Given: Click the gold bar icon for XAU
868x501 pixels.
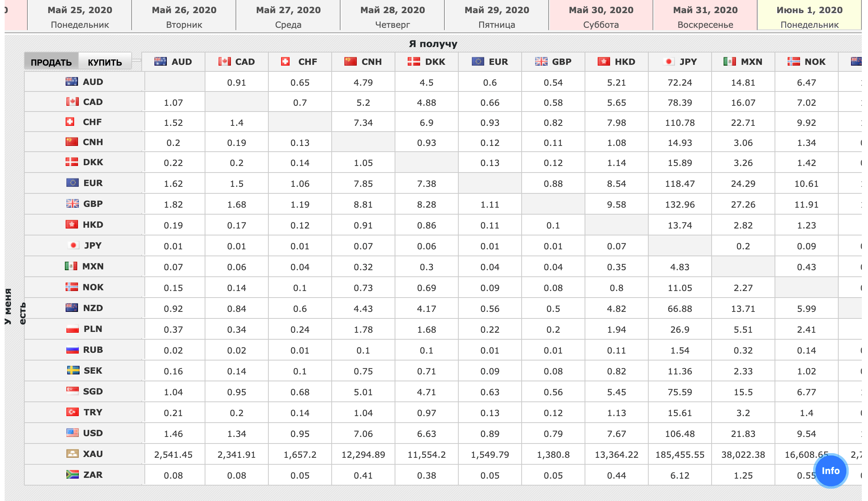Looking at the screenshot, I should 72,454.
